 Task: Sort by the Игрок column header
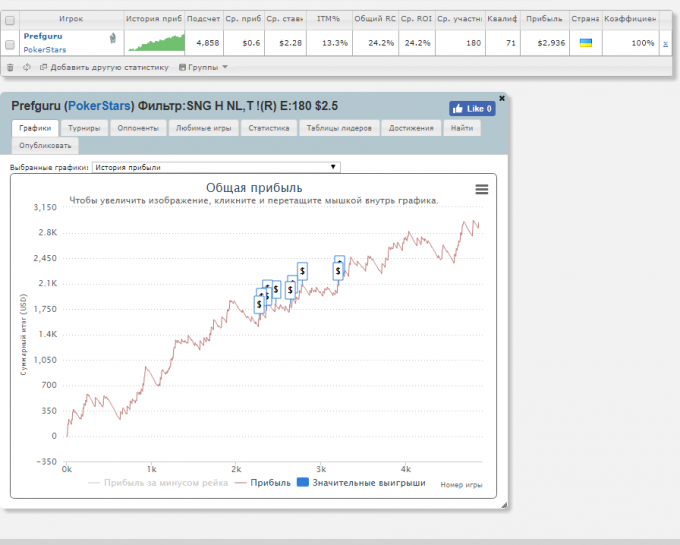(71, 19)
